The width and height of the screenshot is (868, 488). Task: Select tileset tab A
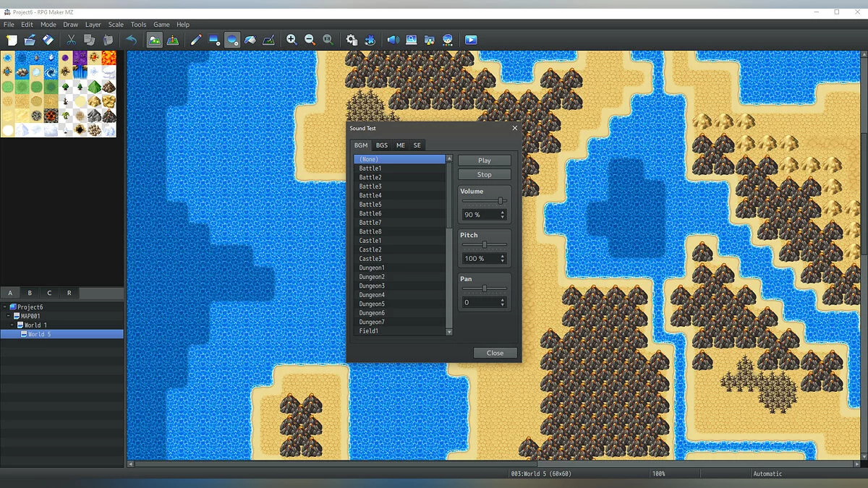pos(10,293)
